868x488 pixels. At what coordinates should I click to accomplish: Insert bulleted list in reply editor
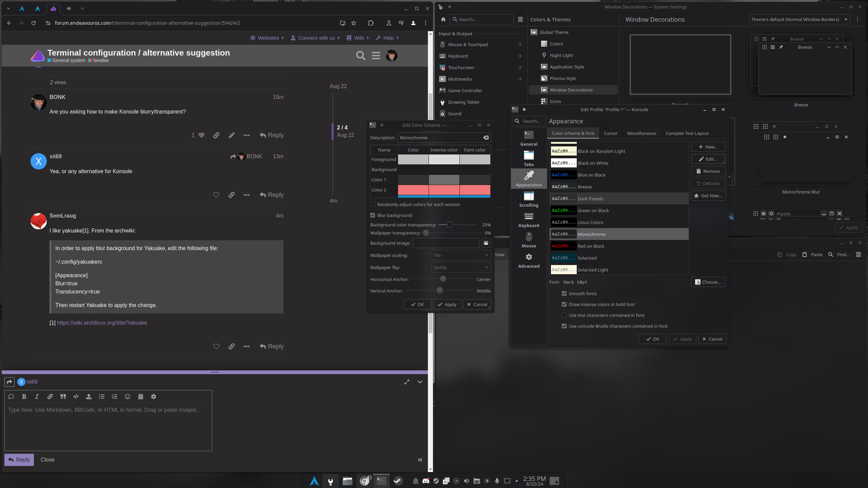coord(102,396)
